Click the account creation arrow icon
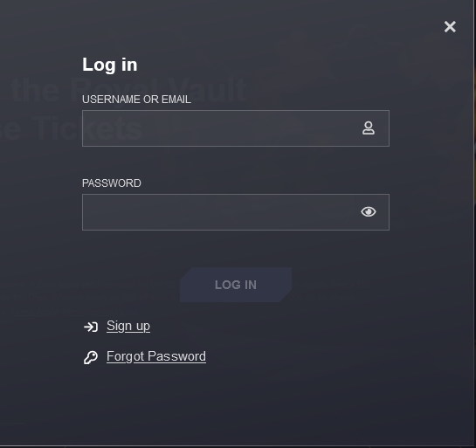The width and height of the screenshot is (476, 448). click(91, 327)
